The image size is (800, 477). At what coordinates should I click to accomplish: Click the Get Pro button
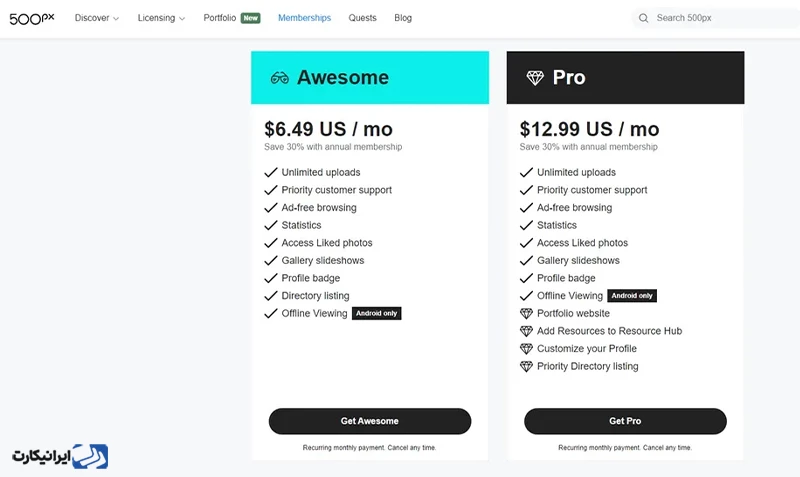click(x=625, y=421)
